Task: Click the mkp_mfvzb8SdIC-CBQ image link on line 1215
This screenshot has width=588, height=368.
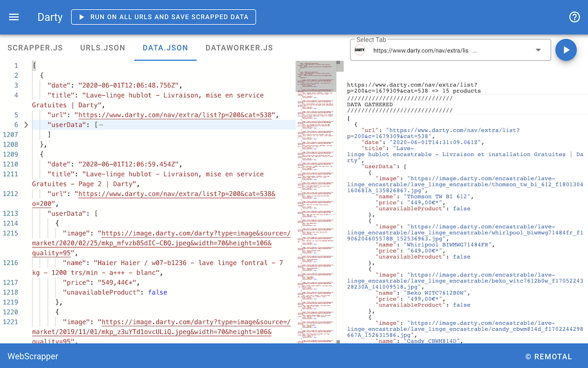Action: [x=161, y=243]
